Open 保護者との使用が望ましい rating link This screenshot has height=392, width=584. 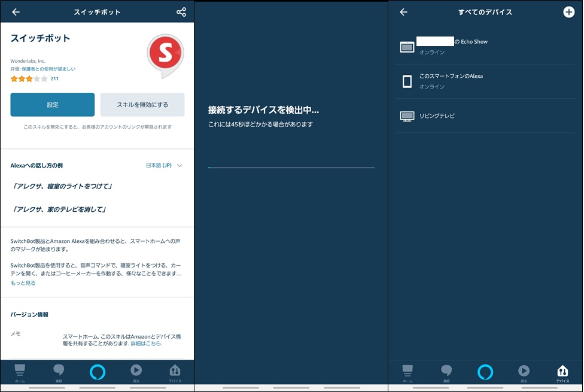(48, 69)
